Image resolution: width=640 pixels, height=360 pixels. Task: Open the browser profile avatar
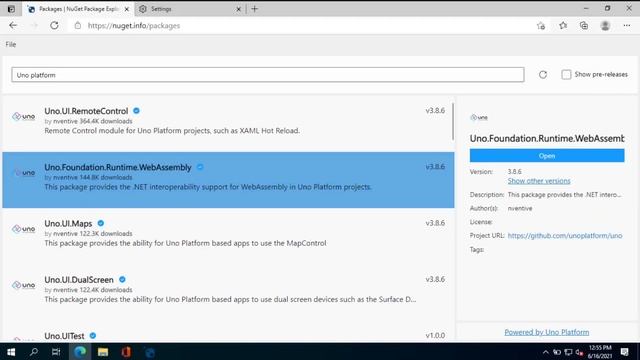[x=605, y=25]
